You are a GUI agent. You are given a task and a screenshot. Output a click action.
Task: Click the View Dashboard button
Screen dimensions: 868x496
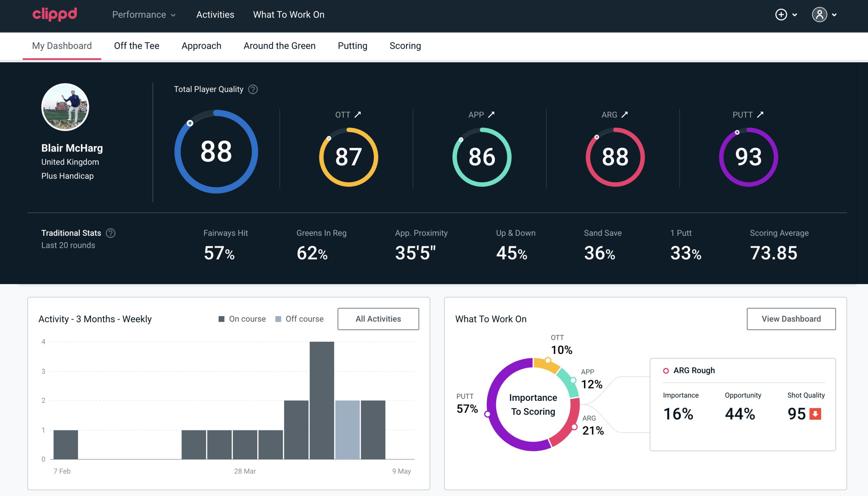coord(791,318)
